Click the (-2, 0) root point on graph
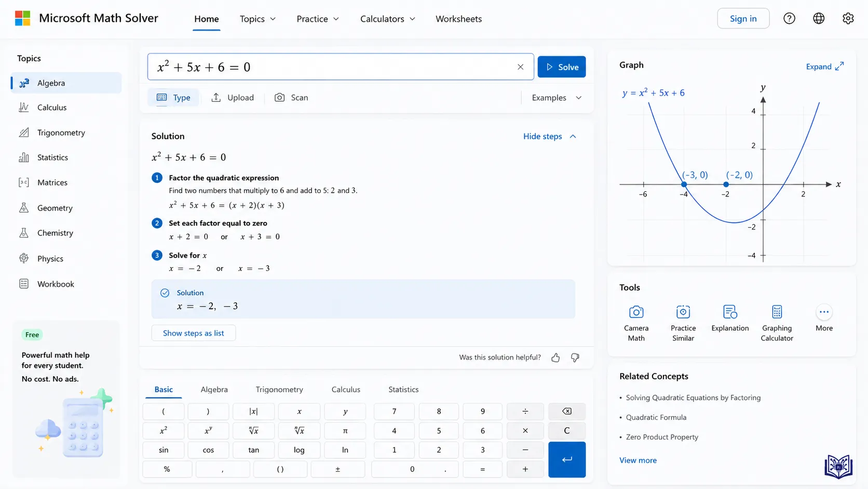This screenshot has width=868, height=489. (x=726, y=184)
